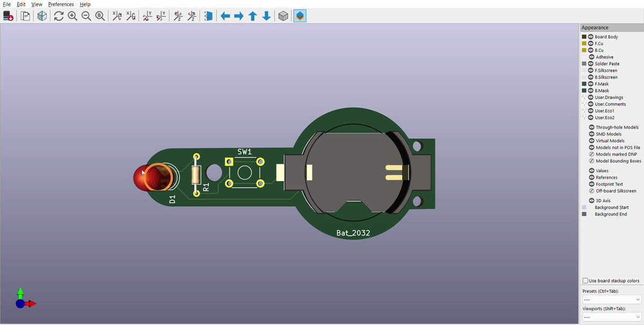Viewport: 644px width, 325px height.
Task: Pan the board right with arrow
Action: point(239,16)
